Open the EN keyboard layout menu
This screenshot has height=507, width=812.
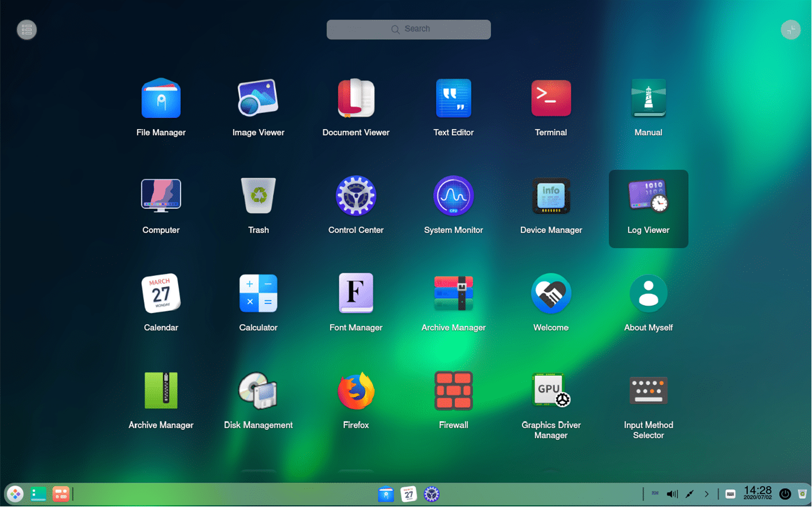655,494
